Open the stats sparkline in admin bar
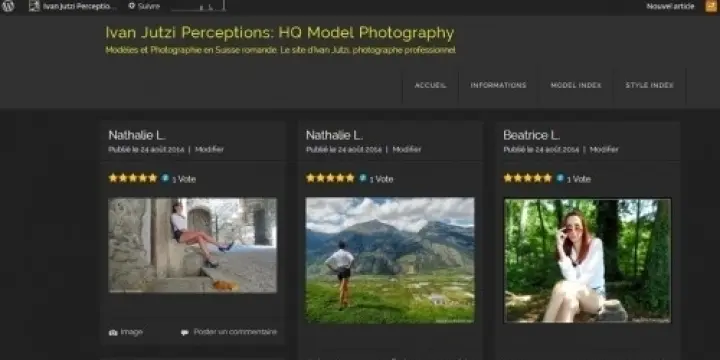Image resolution: width=720 pixels, height=360 pixels. [198, 6]
